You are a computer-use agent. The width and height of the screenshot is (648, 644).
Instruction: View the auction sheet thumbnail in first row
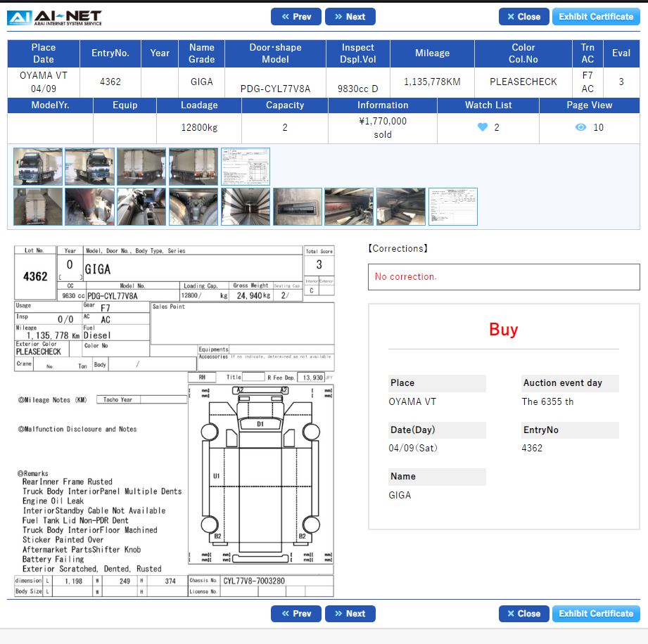(246, 167)
